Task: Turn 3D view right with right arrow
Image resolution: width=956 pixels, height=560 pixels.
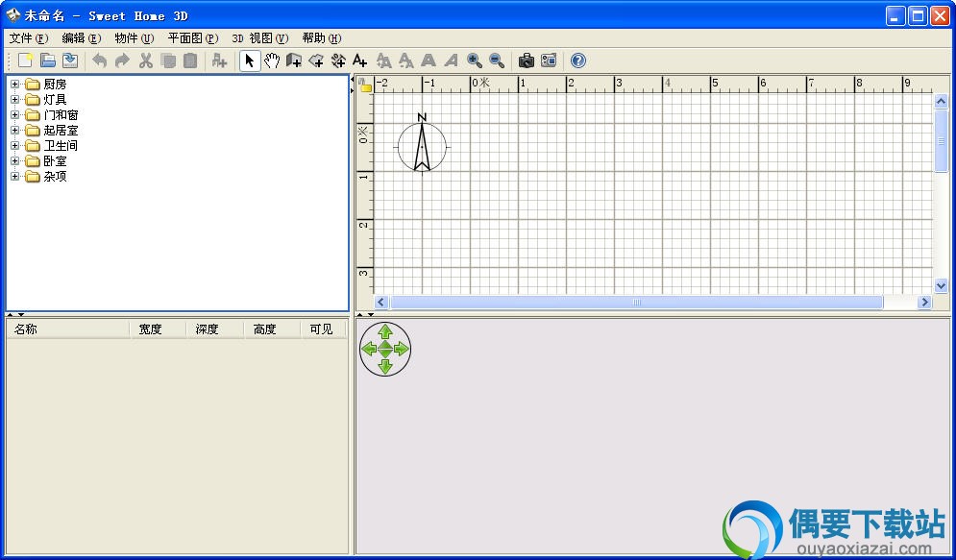Action: (402, 349)
